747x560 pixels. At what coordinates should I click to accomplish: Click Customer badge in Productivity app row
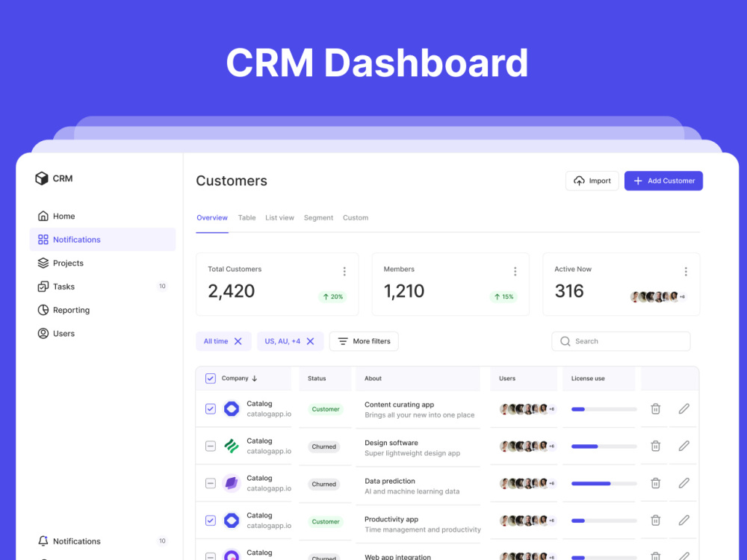(x=326, y=522)
